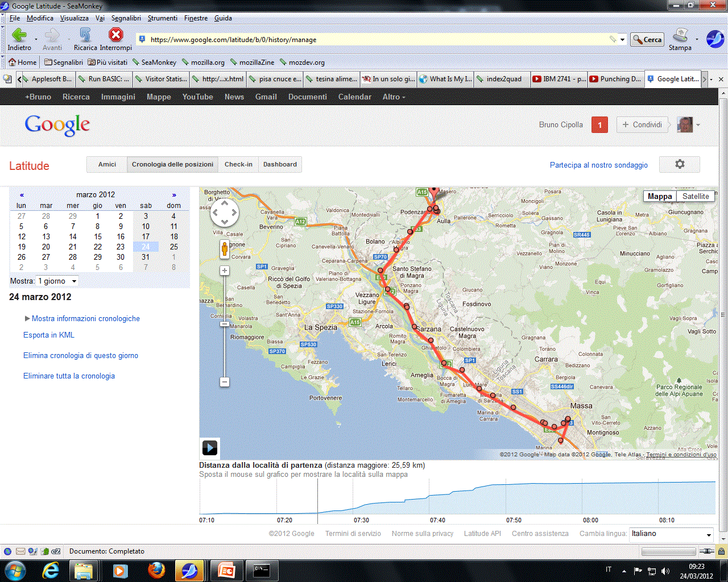Click Esporta in KML link
728x582 pixels.
(x=49, y=335)
